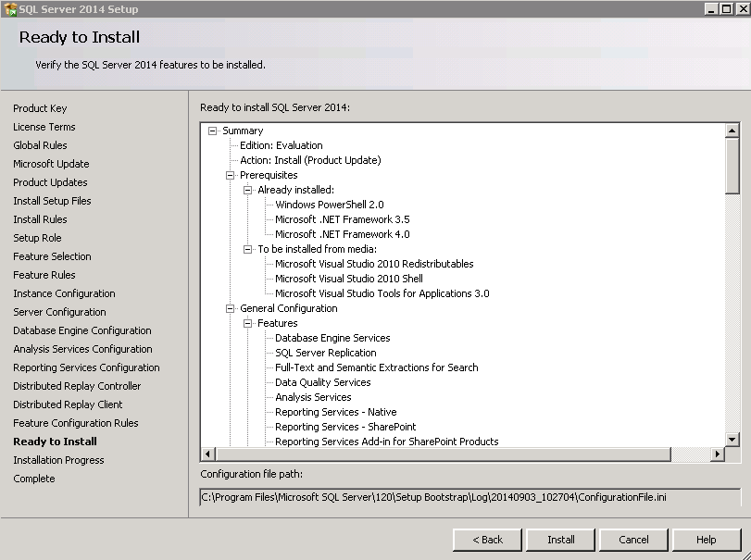Click the configuration file path field
Viewport: 751px width, 560px height.
470,497
